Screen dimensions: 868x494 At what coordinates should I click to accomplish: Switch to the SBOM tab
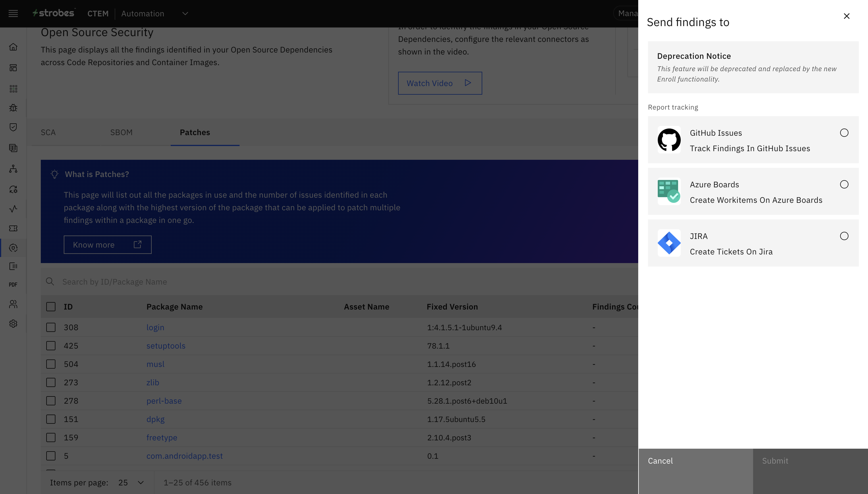pos(121,132)
